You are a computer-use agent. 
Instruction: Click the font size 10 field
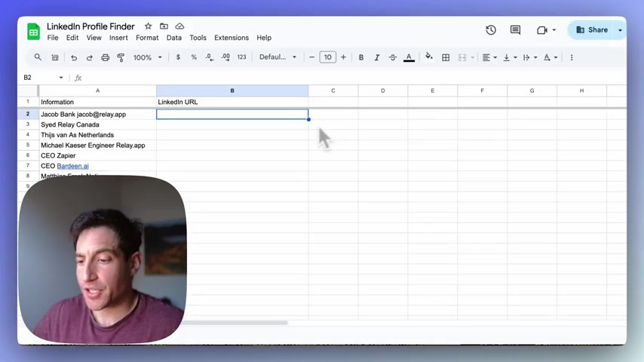pyautogui.click(x=327, y=57)
